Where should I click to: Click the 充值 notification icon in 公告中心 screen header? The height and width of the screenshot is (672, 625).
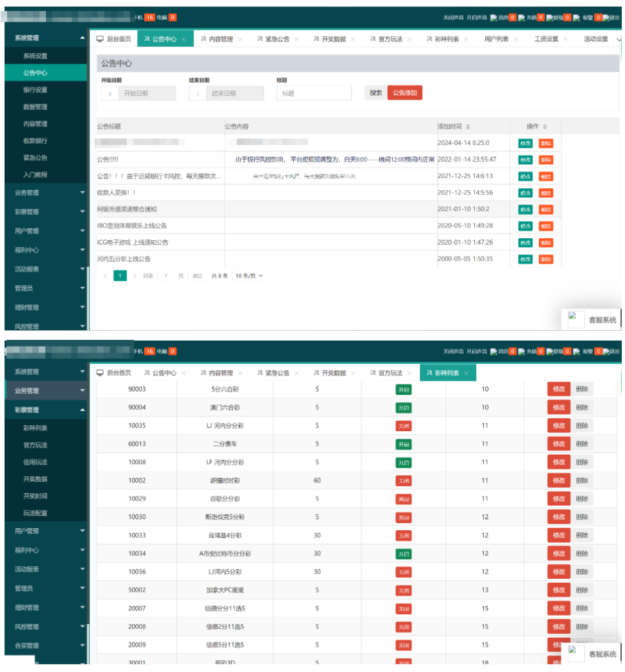point(521,18)
